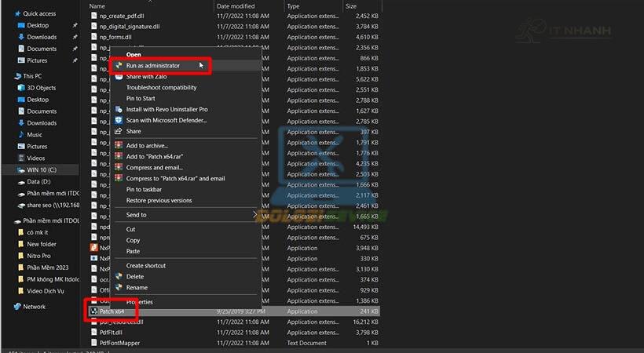Pick Restore previous versions menu entry
The image size is (644, 353).
tap(159, 200)
